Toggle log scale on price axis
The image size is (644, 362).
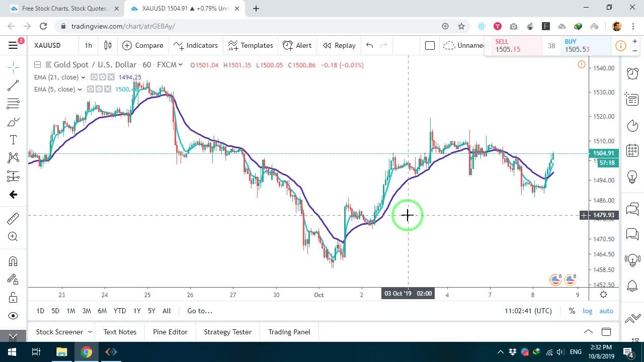pos(588,311)
